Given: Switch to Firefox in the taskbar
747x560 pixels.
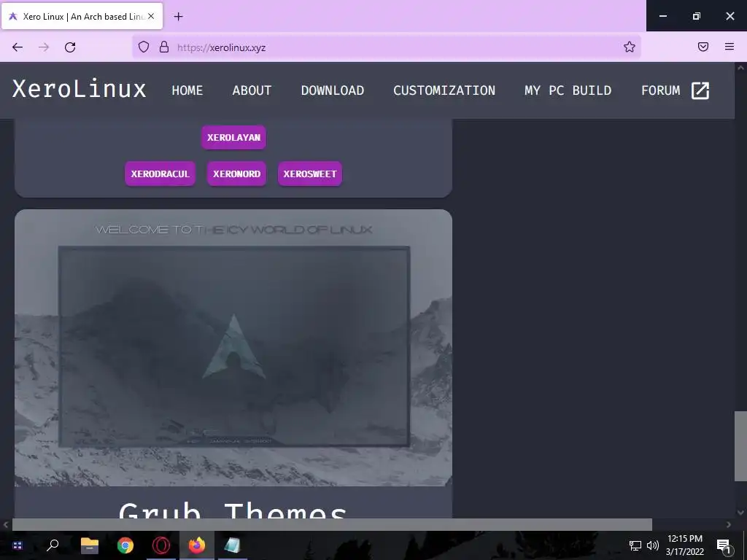Looking at the screenshot, I should pyautogui.click(x=197, y=545).
